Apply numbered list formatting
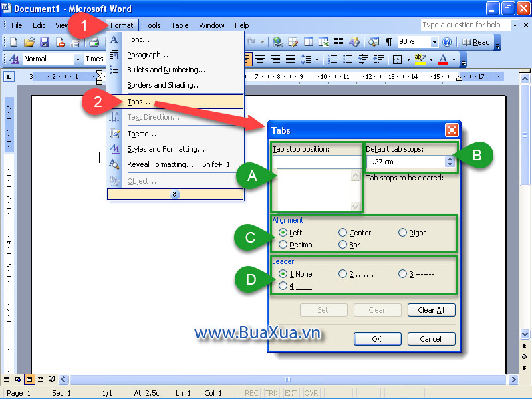532x399 pixels. coord(332,59)
